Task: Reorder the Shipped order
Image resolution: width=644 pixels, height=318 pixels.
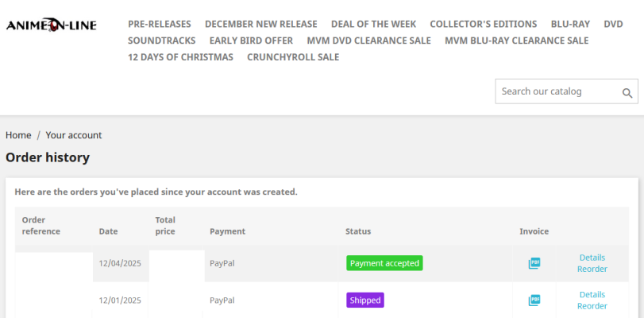Action: coord(592,306)
